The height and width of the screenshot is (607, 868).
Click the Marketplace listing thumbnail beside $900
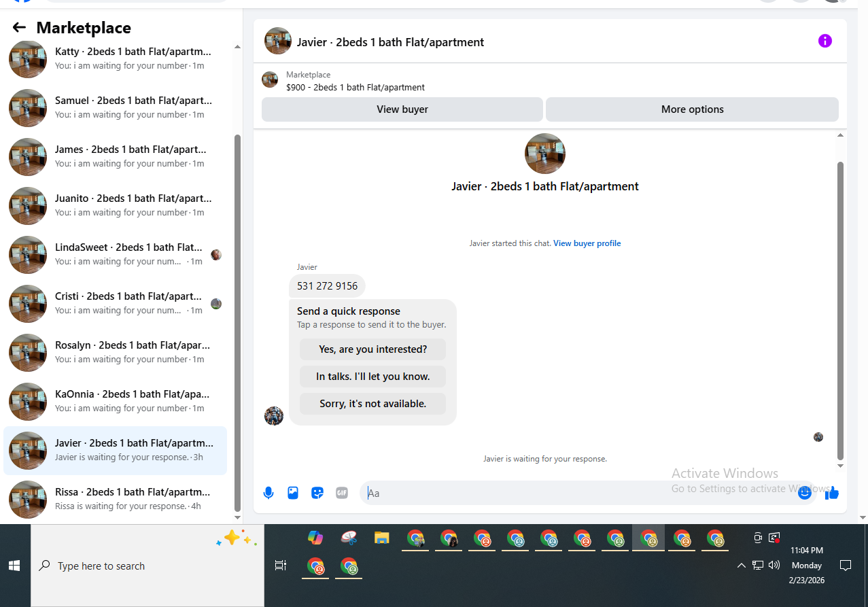(270, 80)
